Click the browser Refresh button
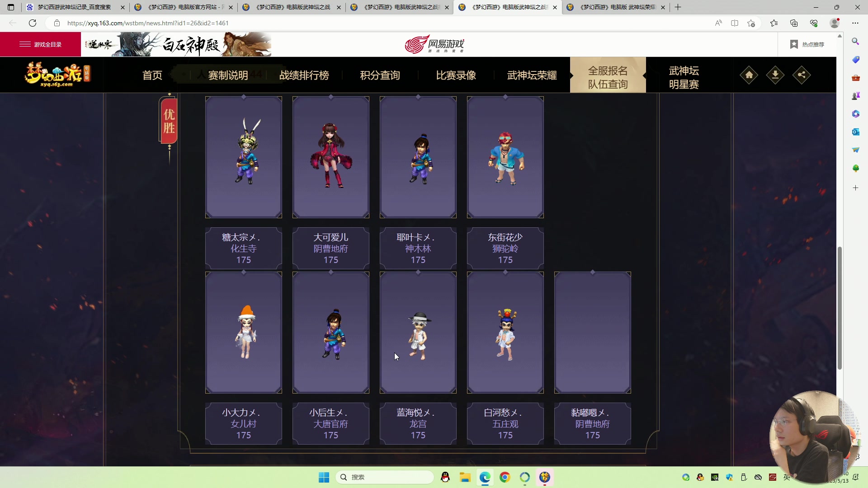Viewport: 868px width, 488px height. pos(33,23)
